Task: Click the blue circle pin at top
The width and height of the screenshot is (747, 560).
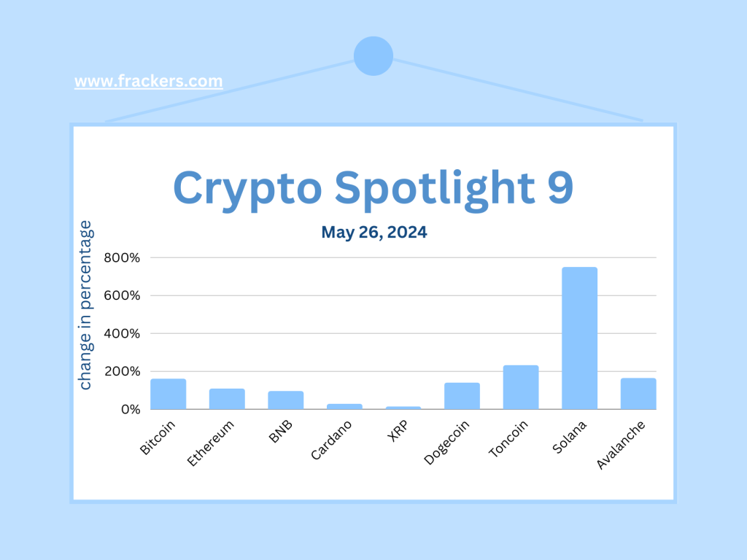Action: [x=373, y=55]
